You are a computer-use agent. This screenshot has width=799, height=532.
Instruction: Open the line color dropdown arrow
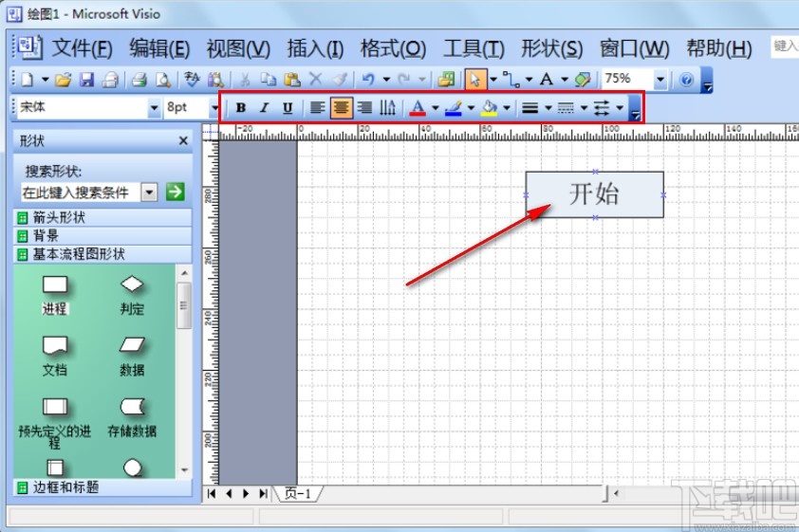point(471,107)
